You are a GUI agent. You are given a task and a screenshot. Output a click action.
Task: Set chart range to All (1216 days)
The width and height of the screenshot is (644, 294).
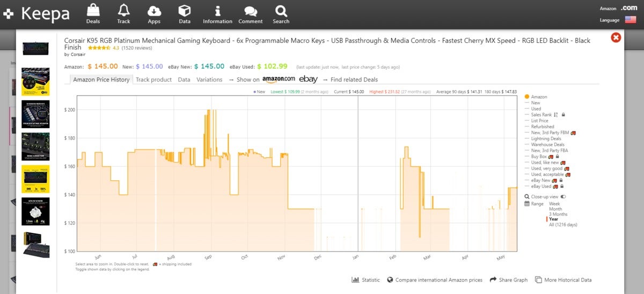[563, 225]
